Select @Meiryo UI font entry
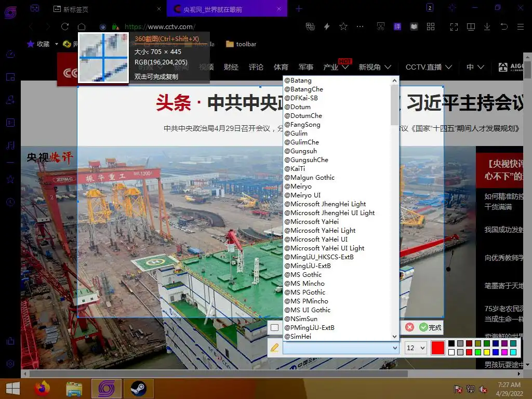The width and height of the screenshot is (532, 399). (337, 195)
